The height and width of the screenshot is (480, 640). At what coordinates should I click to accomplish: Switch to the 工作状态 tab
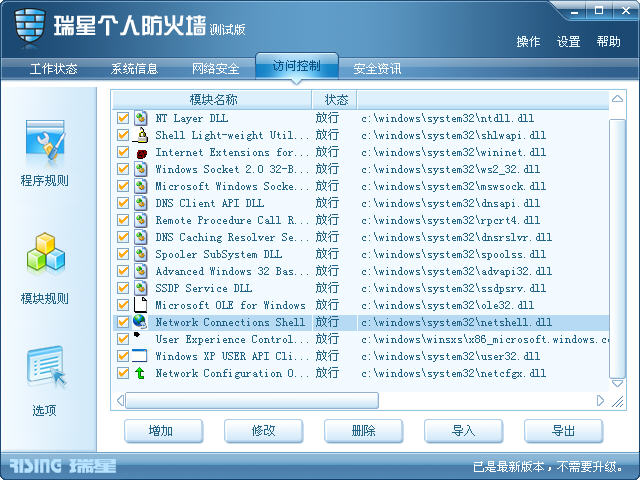point(53,69)
